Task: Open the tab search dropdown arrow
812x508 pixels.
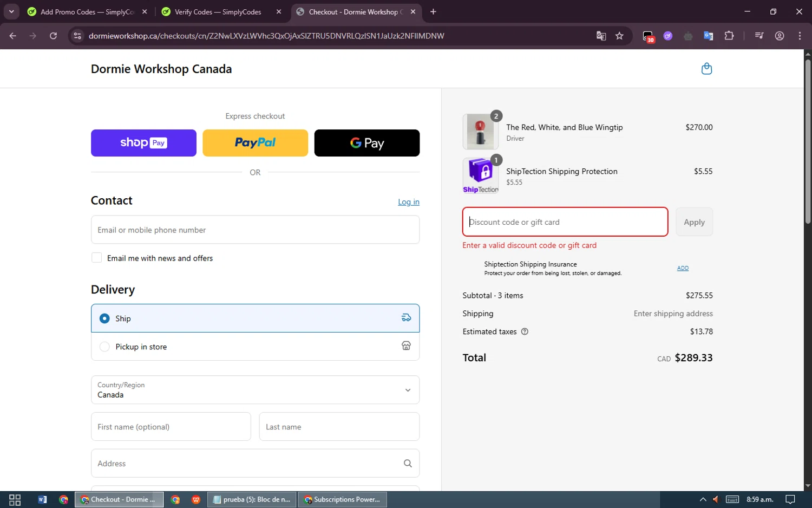Action: coord(11,12)
